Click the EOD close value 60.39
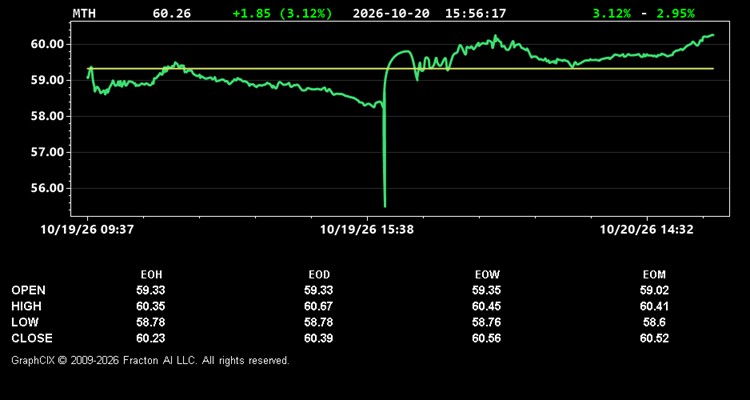 click(x=319, y=338)
